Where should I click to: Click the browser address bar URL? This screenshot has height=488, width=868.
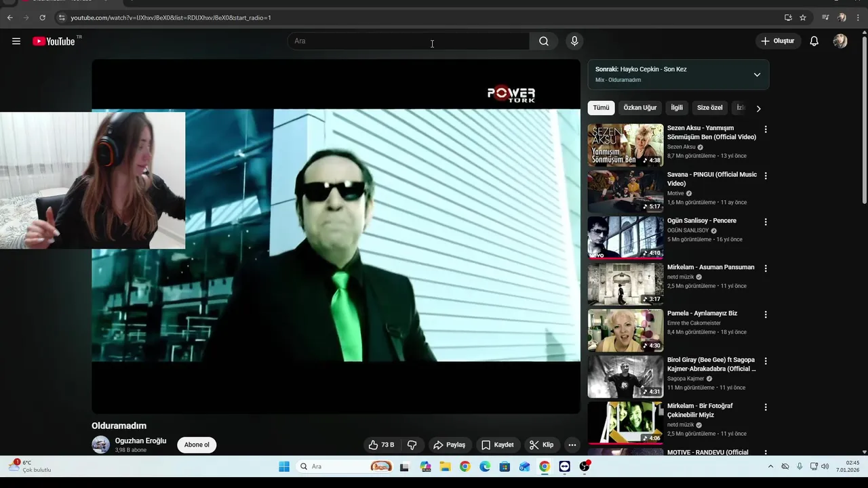click(x=171, y=18)
